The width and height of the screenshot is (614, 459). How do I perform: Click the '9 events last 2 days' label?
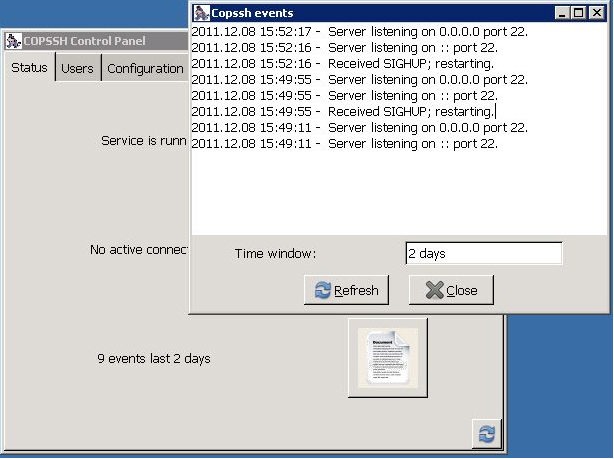coord(154,359)
